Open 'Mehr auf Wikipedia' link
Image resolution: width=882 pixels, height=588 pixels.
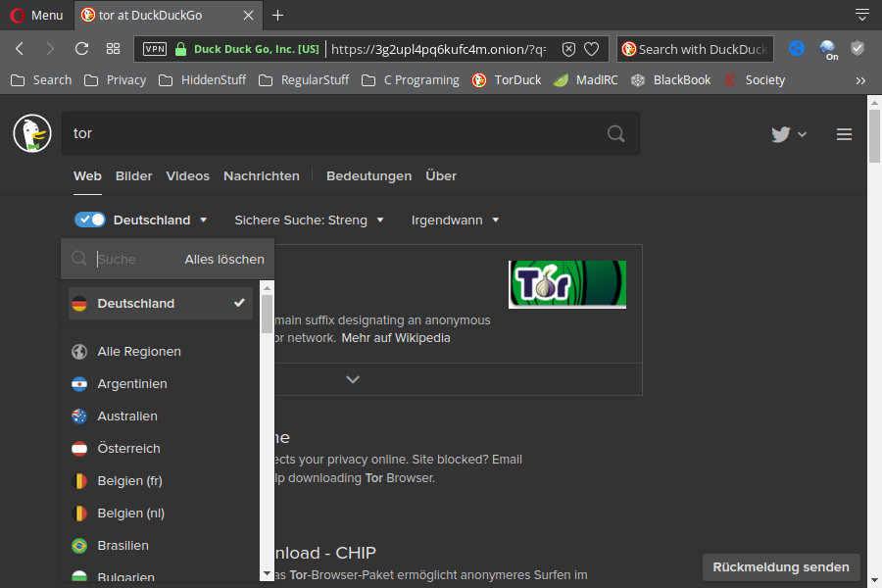click(x=396, y=338)
